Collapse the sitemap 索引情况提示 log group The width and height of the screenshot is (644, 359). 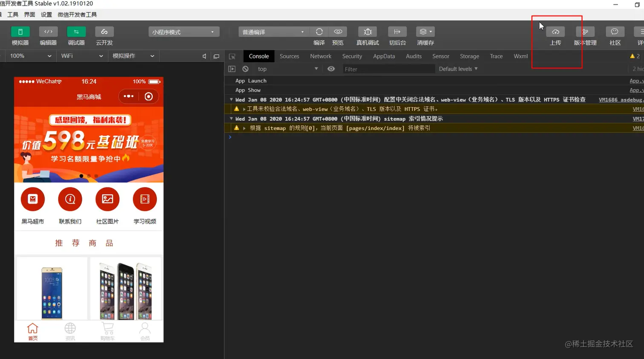point(231,119)
